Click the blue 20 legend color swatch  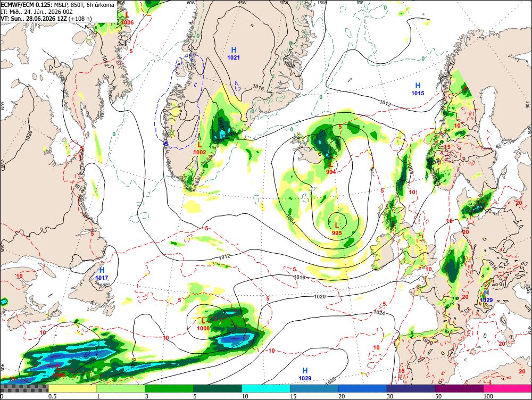point(363,388)
